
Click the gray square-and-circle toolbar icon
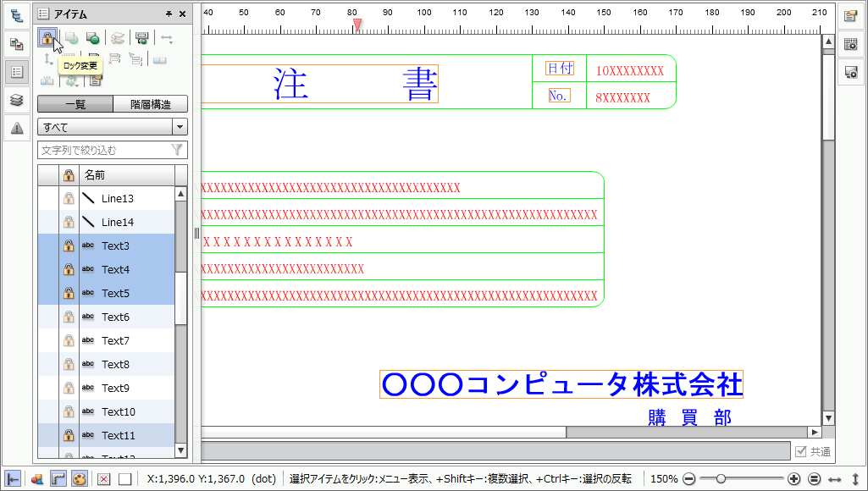pos(71,37)
